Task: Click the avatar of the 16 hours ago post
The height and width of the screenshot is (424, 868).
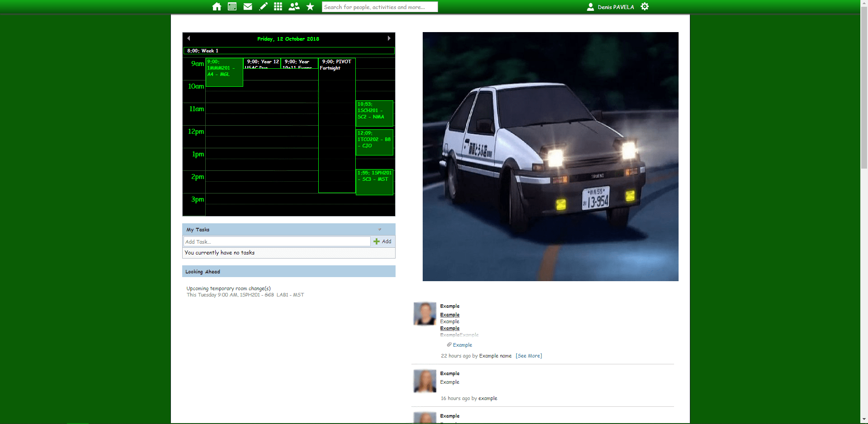Action: click(x=425, y=381)
